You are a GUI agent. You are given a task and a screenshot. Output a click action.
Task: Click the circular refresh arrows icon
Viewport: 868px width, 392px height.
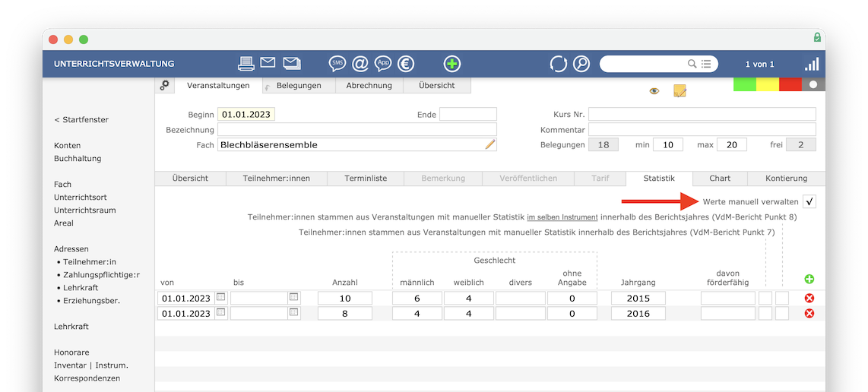pyautogui.click(x=559, y=64)
